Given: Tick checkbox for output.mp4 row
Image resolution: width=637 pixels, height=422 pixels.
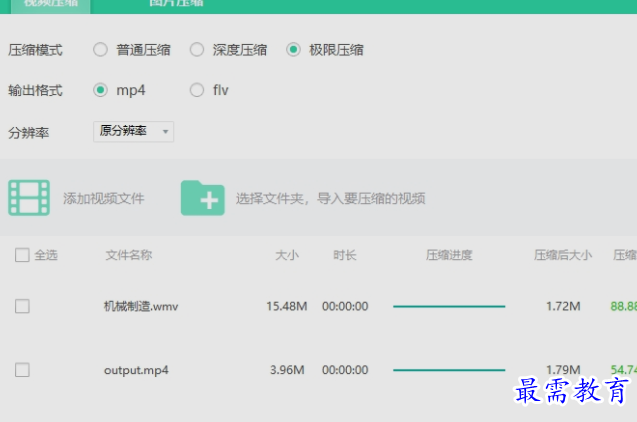Looking at the screenshot, I should 22,370.
